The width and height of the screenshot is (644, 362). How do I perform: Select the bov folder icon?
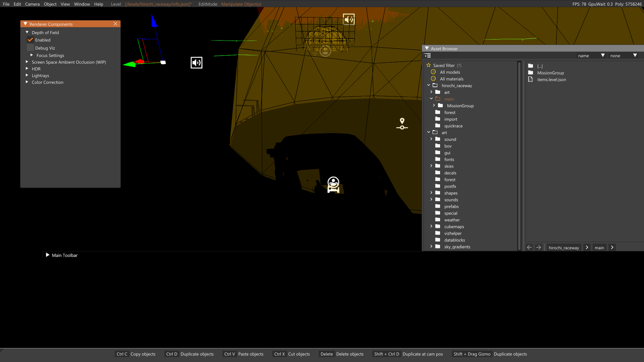pyautogui.click(x=438, y=146)
